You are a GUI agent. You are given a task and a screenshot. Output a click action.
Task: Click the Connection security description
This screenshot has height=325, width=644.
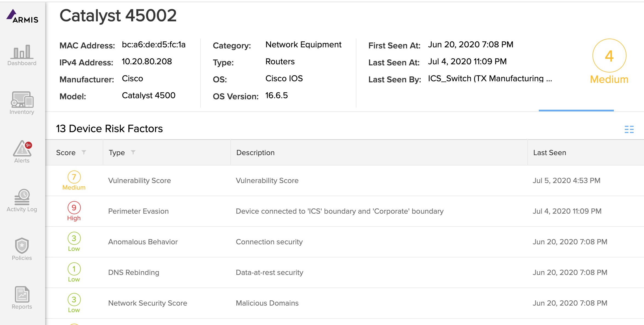tap(269, 242)
